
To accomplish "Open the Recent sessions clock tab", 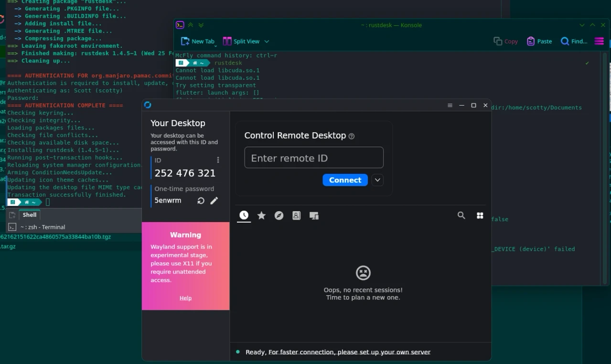I will [x=244, y=215].
